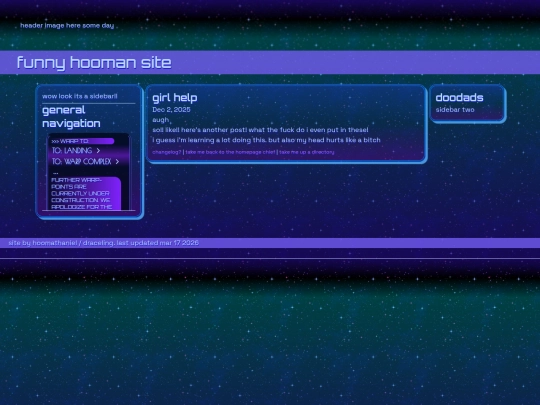Viewport: 540px width, 405px height.
Task: Click the 'FURTHER WARP-POINTS' construction notice
Action: [85, 193]
